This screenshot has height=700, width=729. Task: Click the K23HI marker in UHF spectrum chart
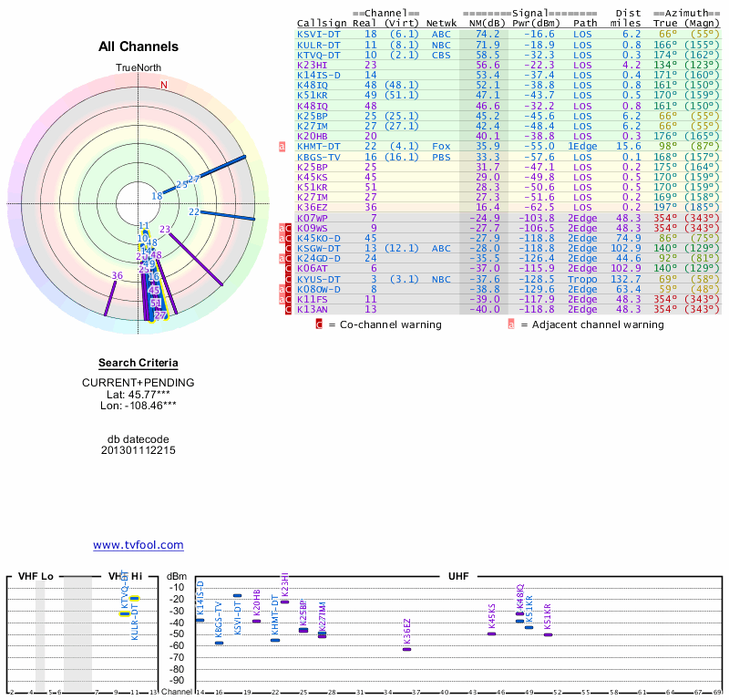click(285, 602)
